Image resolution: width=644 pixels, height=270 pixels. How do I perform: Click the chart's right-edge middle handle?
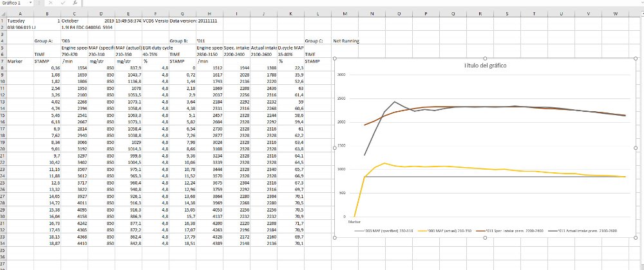coord(636,149)
